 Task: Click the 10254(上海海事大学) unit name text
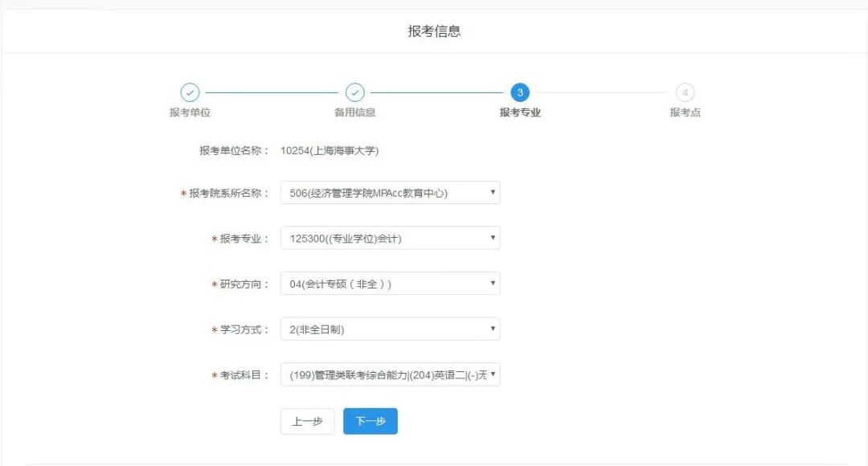click(330, 150)
